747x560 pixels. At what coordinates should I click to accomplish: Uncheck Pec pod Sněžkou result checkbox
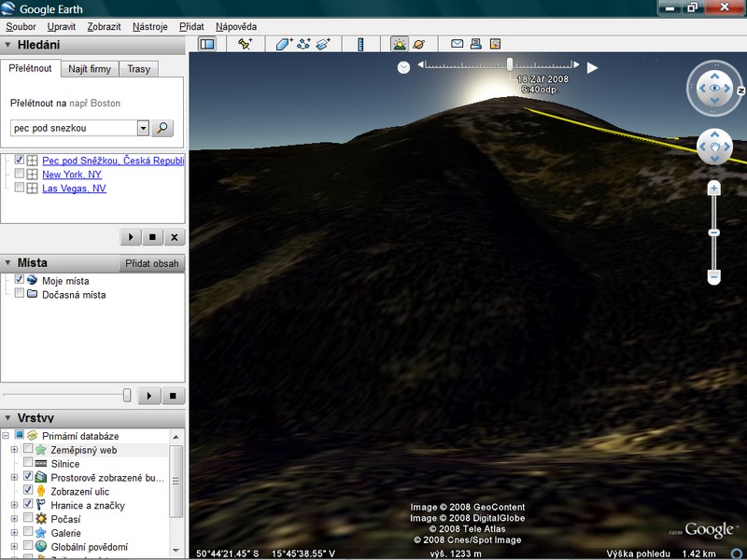[19, 160]
